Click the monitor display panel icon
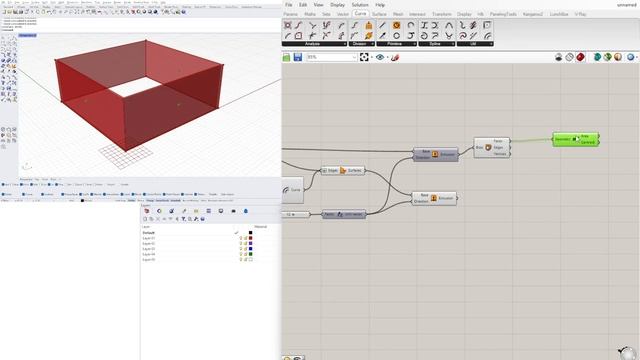640x360 pixels. (x=221, y=211)
